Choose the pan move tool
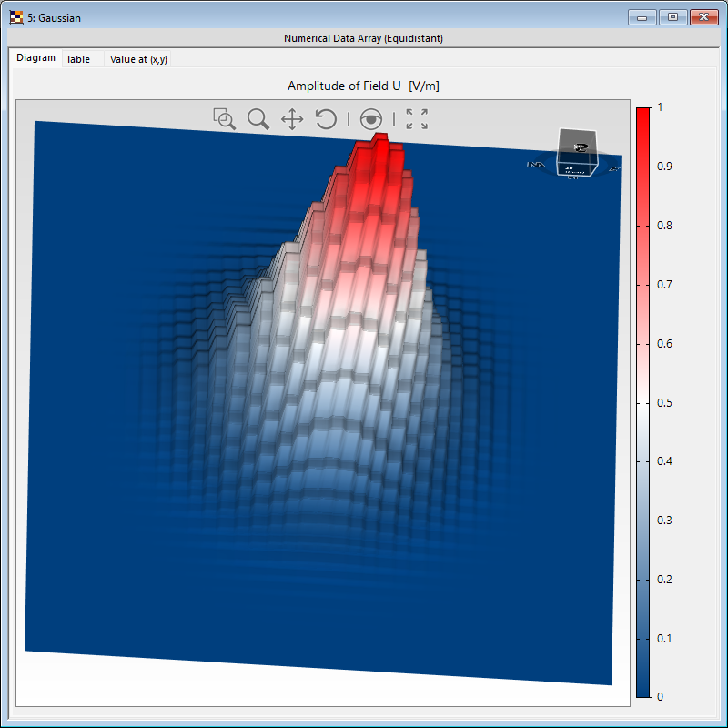 (x=292, y=119)
